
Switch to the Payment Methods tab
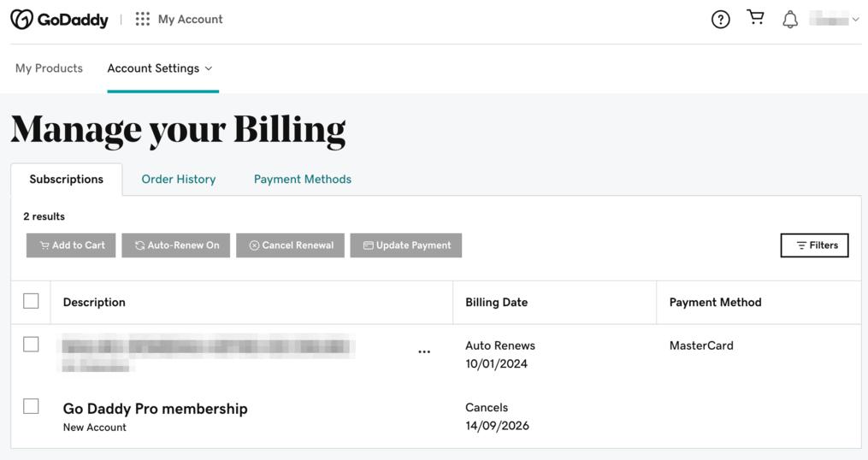(302, 180)
